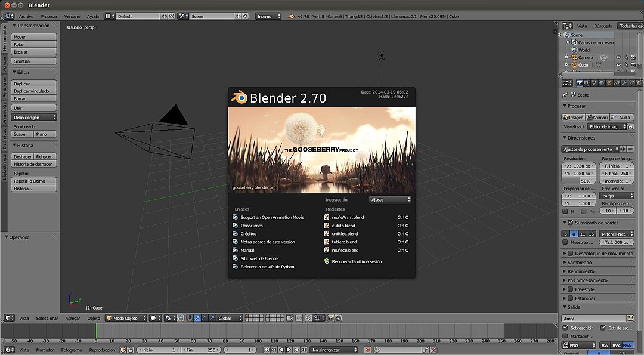This screenshot has width=644, height=355.
Task: Open the Modo Objeto mode dropdown
Action: pyautogui.click(x=126, y=318)
